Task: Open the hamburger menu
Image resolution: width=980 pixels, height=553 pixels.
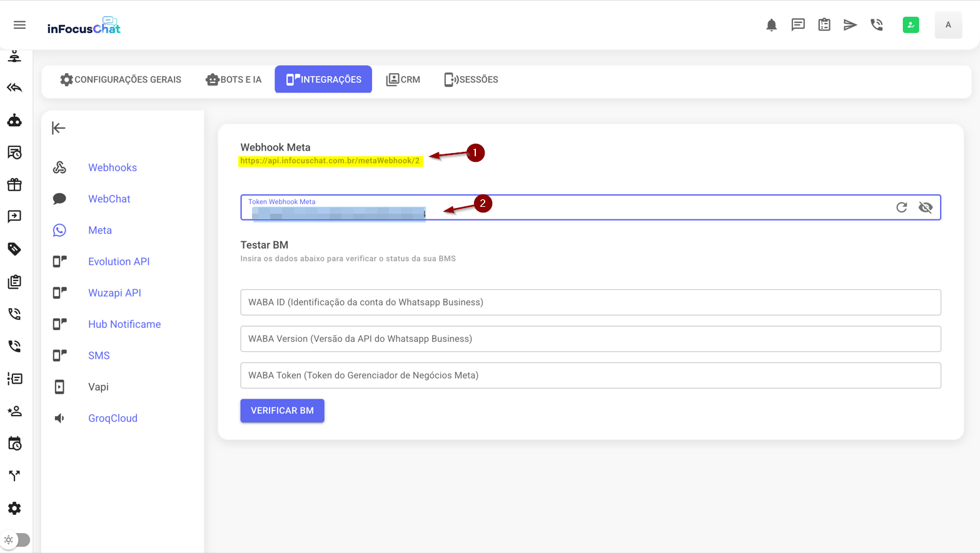Action: pyautogui.click(x=19, y=25)
